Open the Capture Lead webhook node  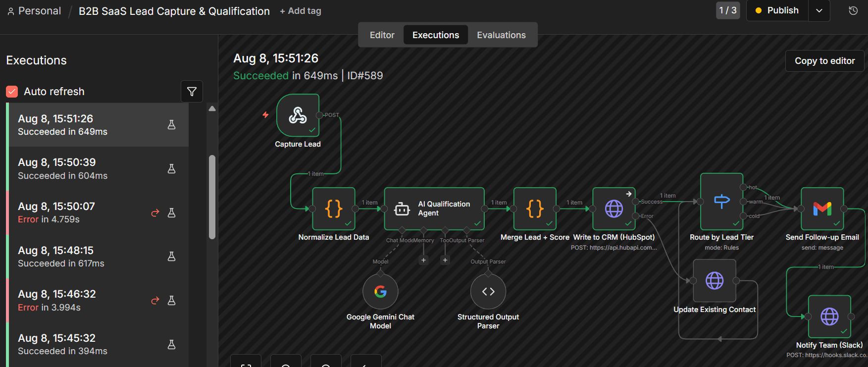coord(298,115)
